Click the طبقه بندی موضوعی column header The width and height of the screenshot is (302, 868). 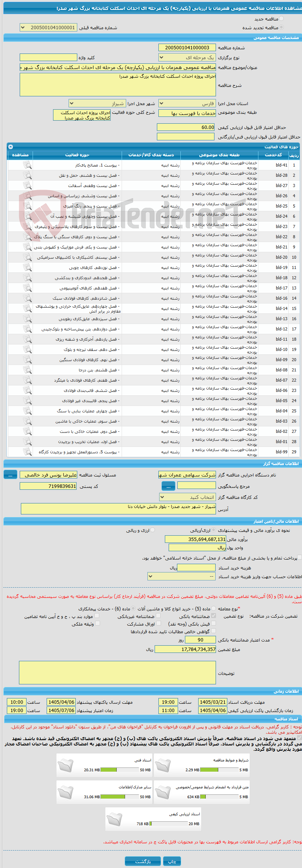[x=219, y=155]
